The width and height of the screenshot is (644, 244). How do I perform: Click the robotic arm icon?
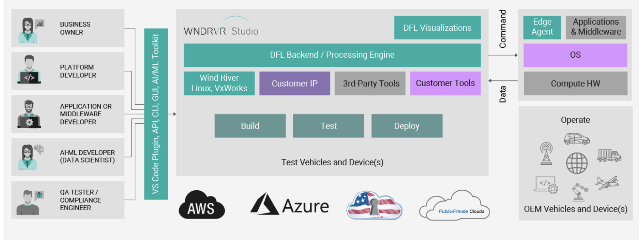click(578, 192)
